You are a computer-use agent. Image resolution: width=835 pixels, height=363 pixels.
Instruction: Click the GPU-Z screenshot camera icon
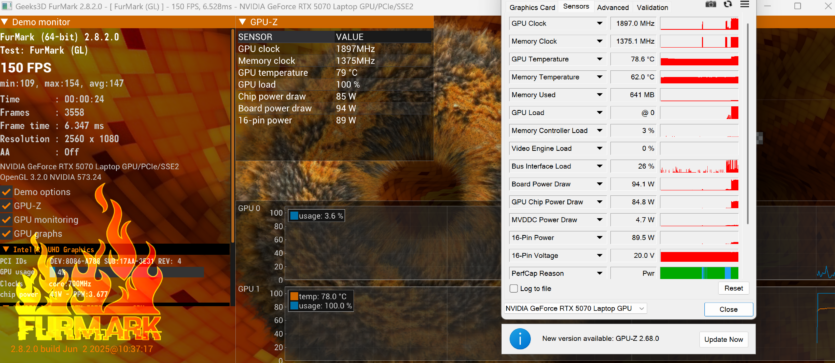point(710,4)
